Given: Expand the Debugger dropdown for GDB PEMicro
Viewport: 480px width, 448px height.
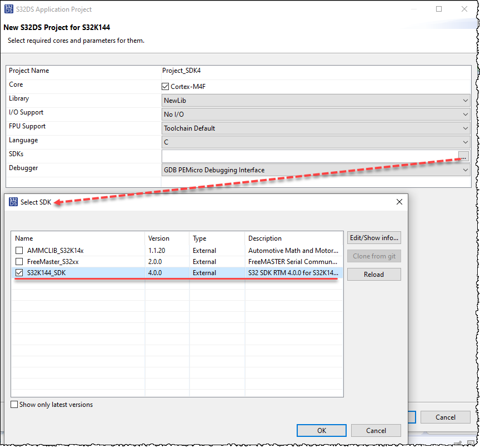Looking at the screenshot, I should tap(465, 170).
